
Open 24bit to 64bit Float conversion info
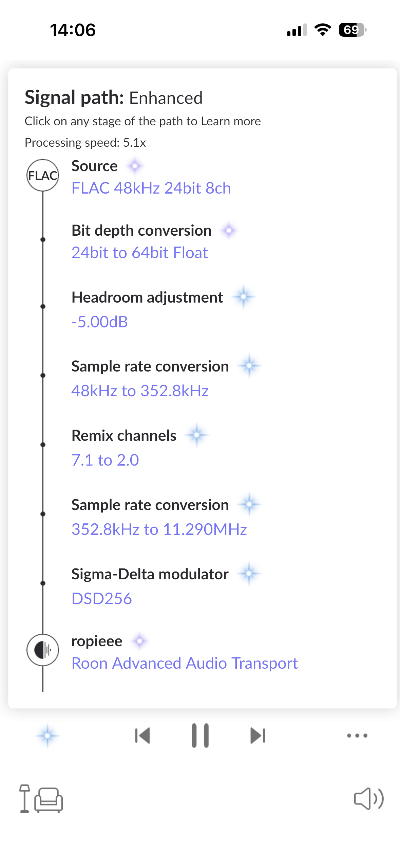[139, 253]
